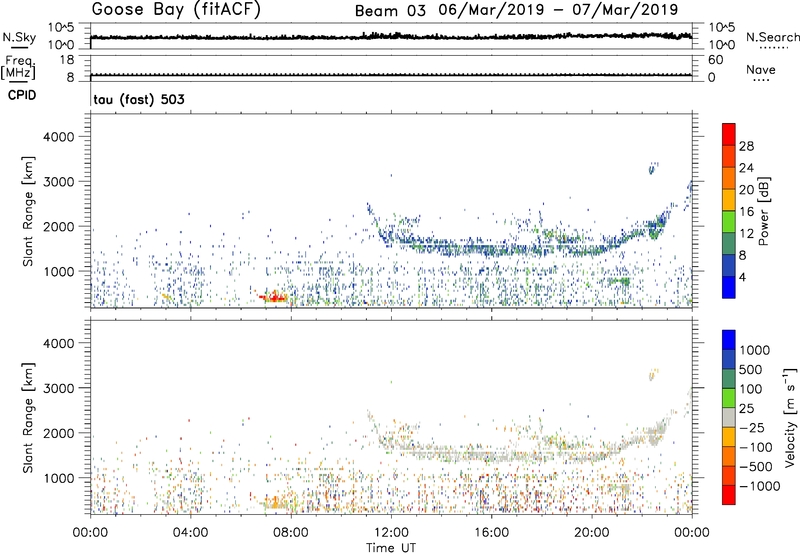The height and width of the screenshot is (554, 800).
Task: Click the −1000 label on velocity colorbar
Action: pos(760,486)
